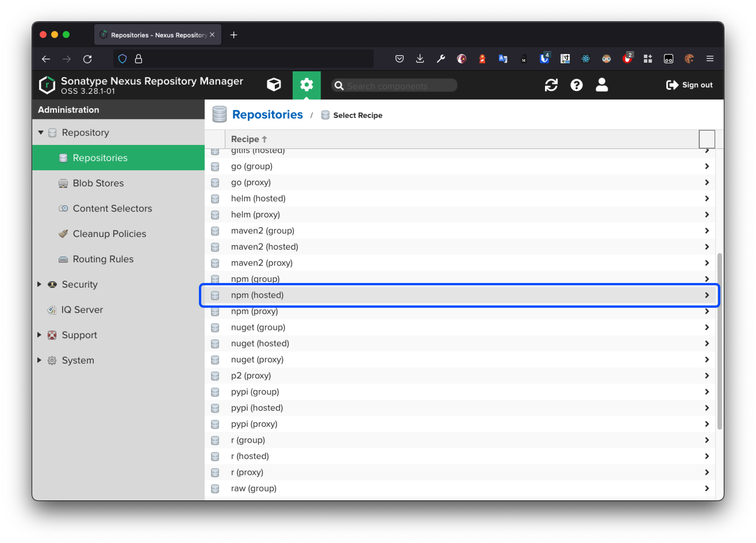Viewport: 756px width, 543px height.
Task: Click the recipe list vertical scrollbar
Action: click(719, 341)
